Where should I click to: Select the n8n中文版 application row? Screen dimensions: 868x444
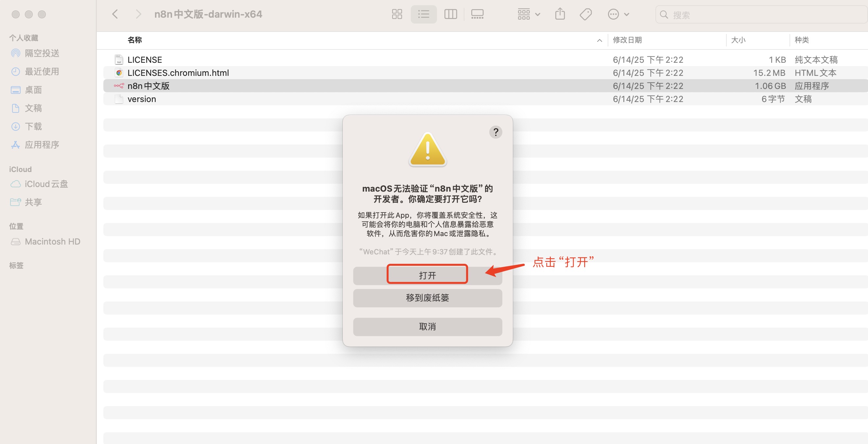coord(485,86)
